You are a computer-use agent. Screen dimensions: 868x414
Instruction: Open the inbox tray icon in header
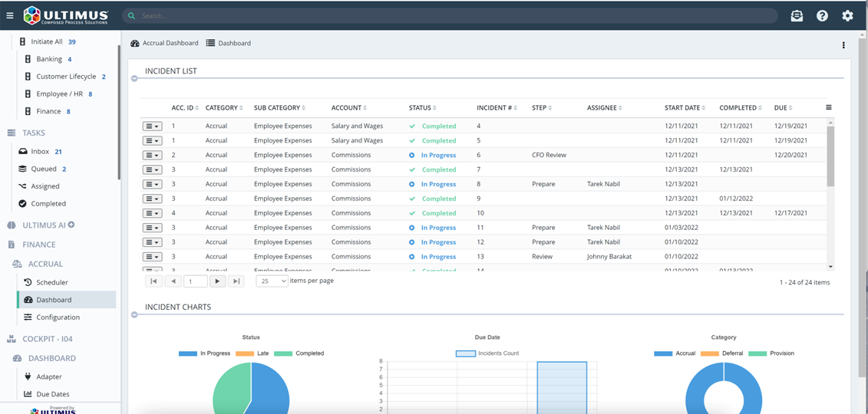pyautogui.click(x=797, y=16)
